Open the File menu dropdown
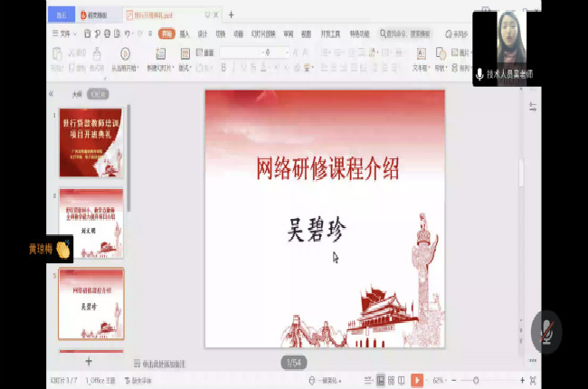The width and height of the screenshot is (588, 389). (65, 33)
